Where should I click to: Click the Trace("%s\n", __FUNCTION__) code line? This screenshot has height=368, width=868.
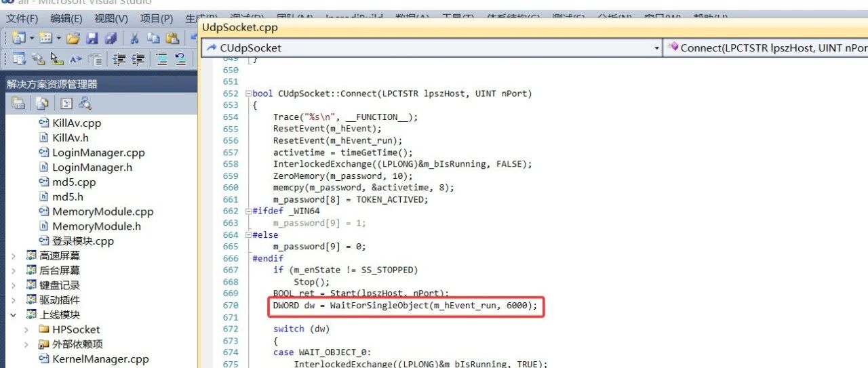[346, 117]
